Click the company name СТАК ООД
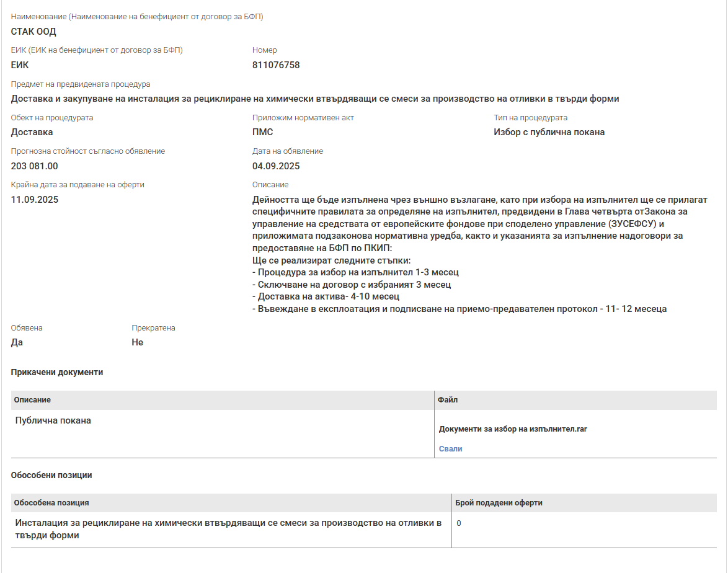The image size is (728, 573). [33, 32]
